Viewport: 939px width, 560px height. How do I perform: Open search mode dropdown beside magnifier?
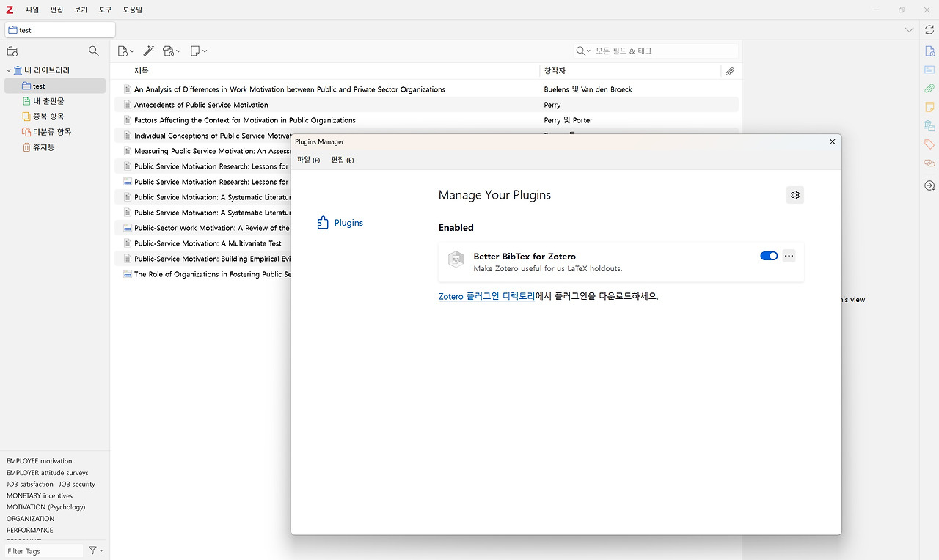pos(584,51)
